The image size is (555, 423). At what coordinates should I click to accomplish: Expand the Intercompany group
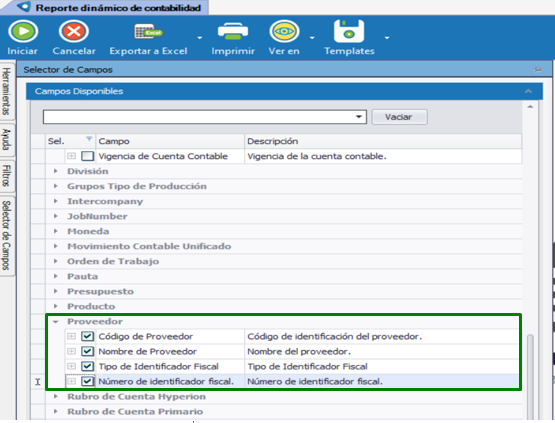click(56, 201)
